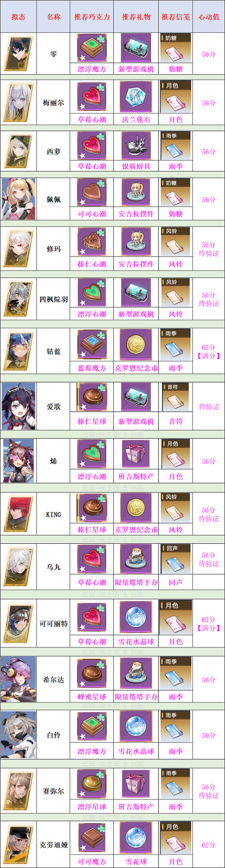Click the 62分【满分】 score cell for 钴蓝

209,352
